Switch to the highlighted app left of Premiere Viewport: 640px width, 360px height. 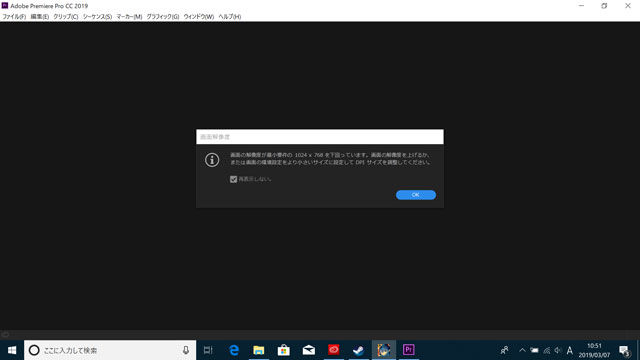point(384,350)
